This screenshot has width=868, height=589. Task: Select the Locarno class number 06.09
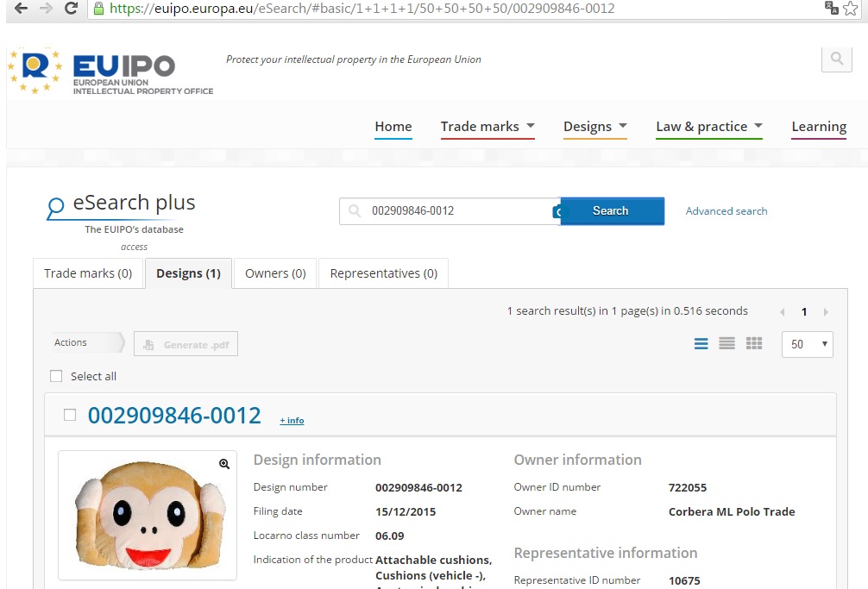pos(390,536)
